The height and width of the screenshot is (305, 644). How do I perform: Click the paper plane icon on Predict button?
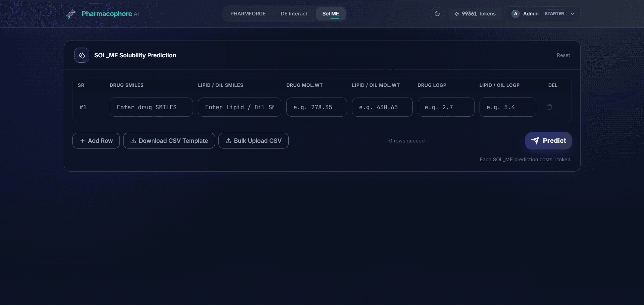[535, 141]
